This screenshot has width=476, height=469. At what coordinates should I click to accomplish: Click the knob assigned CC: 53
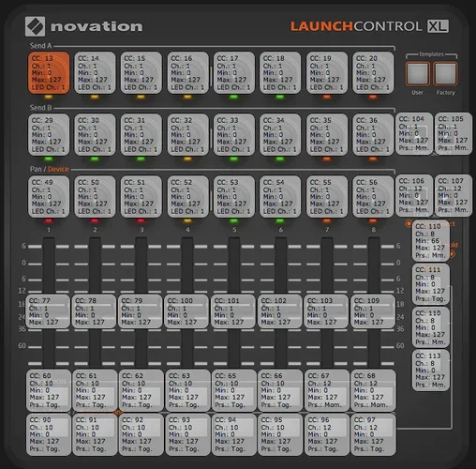[x=234, y=196]
